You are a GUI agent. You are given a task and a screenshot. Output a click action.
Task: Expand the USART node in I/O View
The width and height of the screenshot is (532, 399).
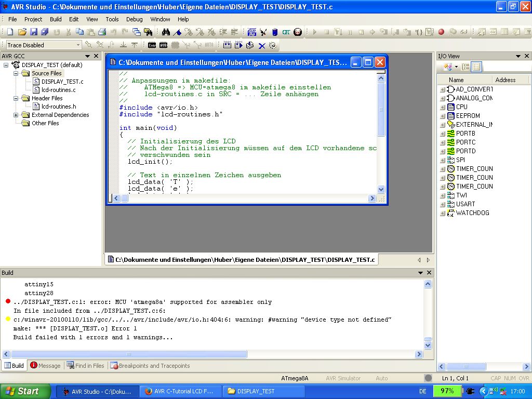pos(443,204)
